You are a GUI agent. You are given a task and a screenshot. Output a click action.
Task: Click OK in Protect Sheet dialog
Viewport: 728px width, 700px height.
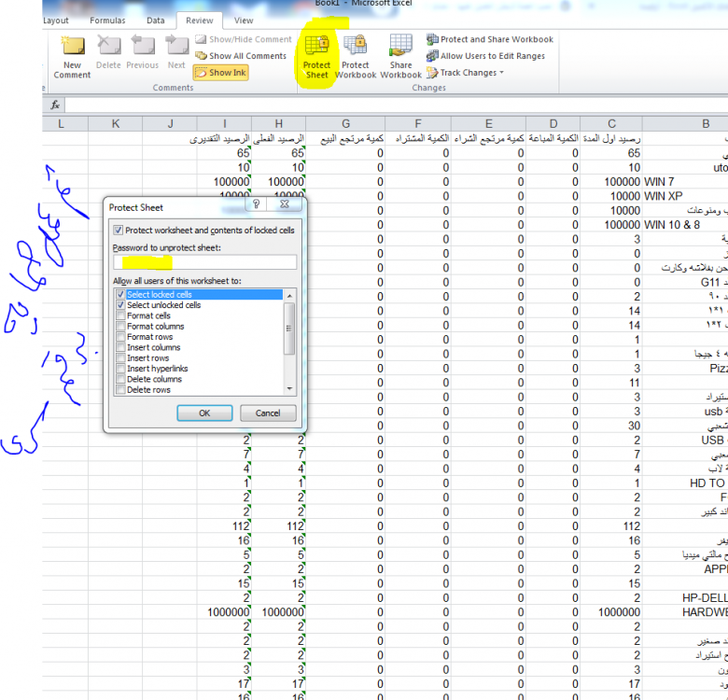click(x=204, y=413)
